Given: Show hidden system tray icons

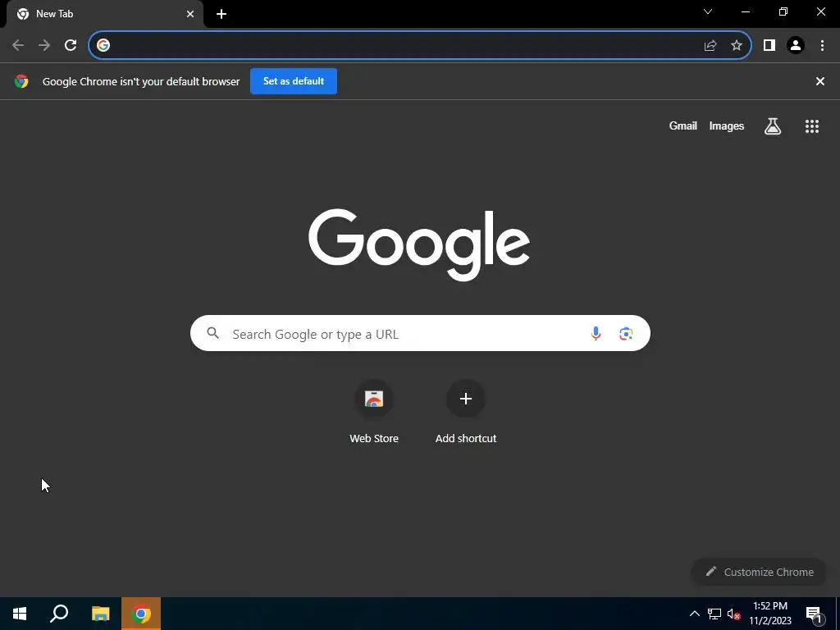Looking at the screenshot, I should tap(694, 614).
